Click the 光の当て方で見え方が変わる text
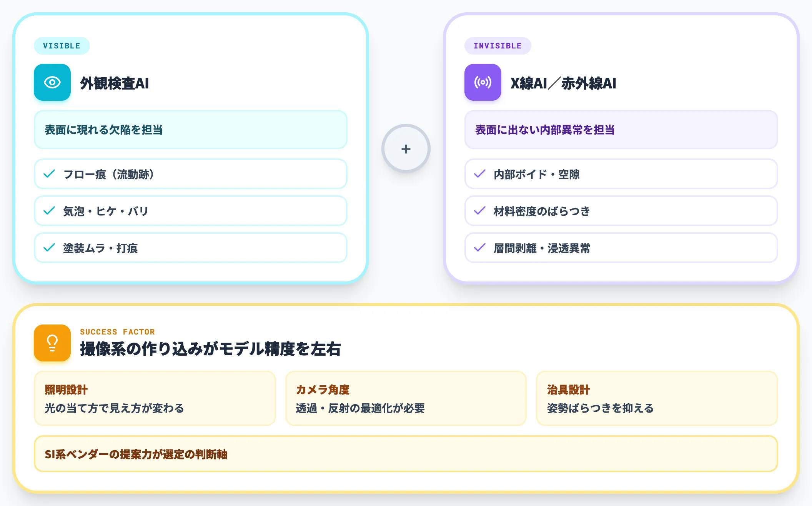 click(x=114, y=408)
